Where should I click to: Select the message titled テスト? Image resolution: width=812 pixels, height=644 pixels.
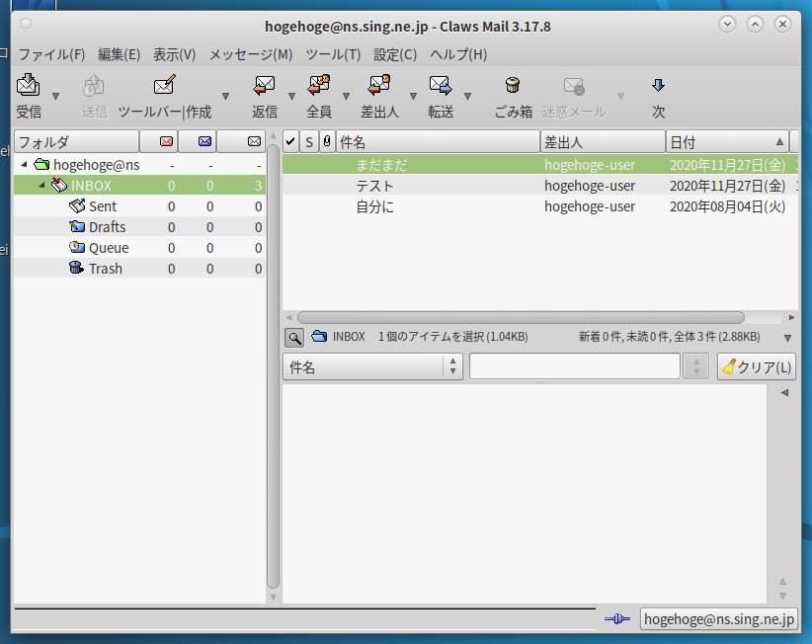pos(540,186)
